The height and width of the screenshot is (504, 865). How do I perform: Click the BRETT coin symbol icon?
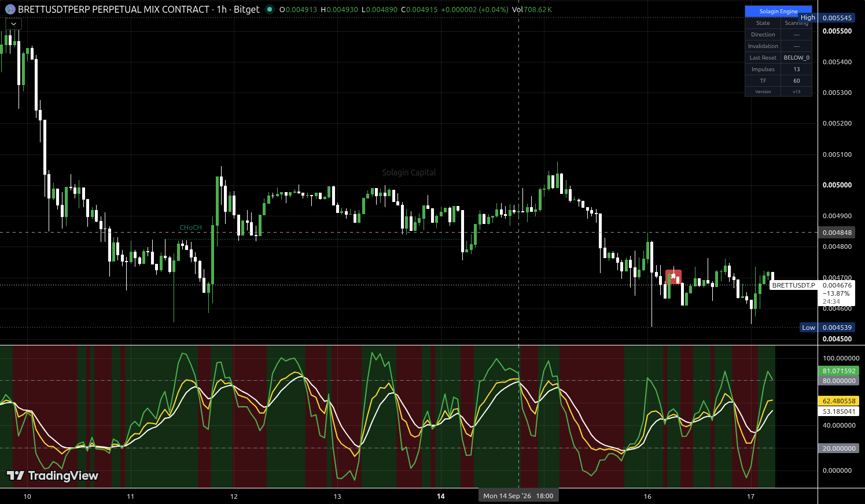coord(9,9)
